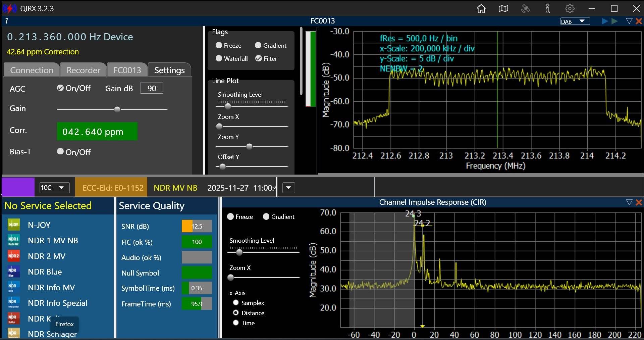Open the info icon in title bar
Screen dimensions: 644x340
(x=547, y=9)
